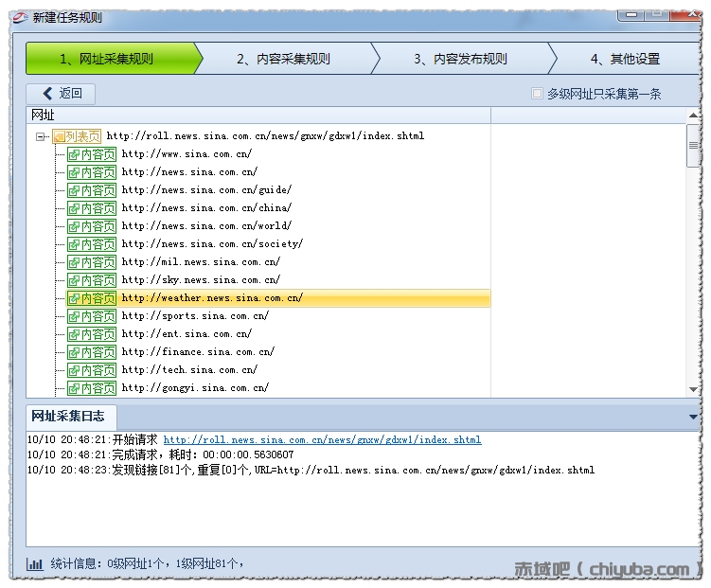Screen dimensions: 711x588
Task: Click the statistics bar chart icon
Action: [x=34, y=564]
